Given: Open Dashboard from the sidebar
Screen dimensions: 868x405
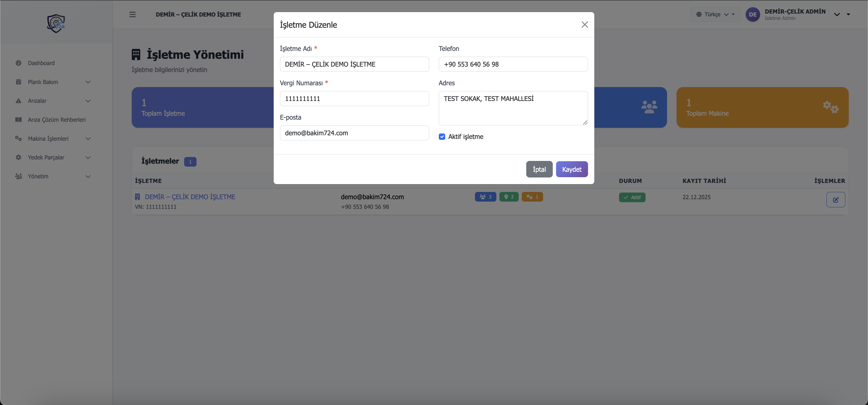Looking at the screenshot, I should (x=41, y=63).
